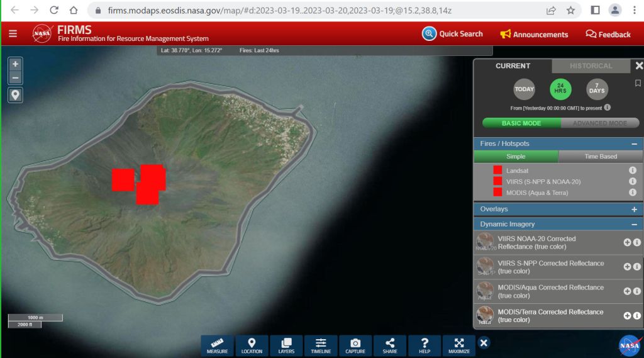Switch to the Historical tab

591,66
